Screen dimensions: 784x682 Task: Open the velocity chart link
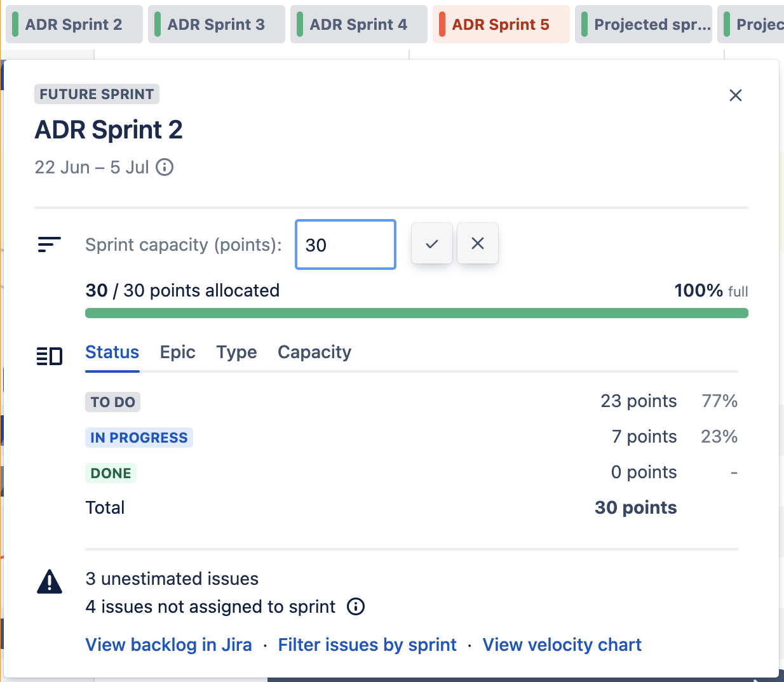coord(562,645)
